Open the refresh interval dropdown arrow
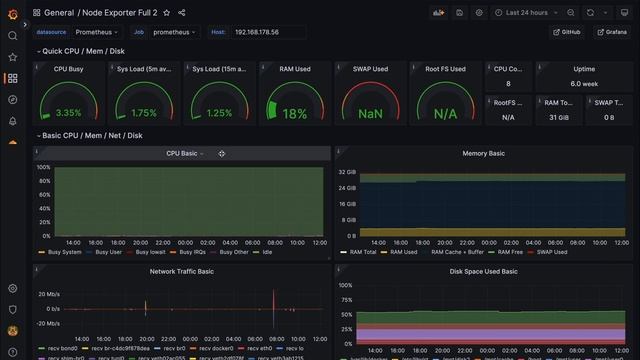This screenshot has width=640, height=360. 605,13
